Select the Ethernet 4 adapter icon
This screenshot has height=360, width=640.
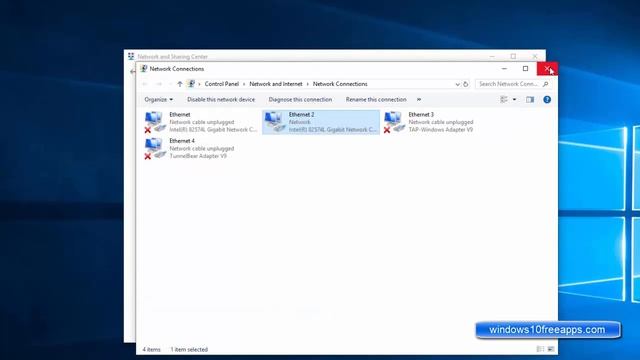pos(155,148)
